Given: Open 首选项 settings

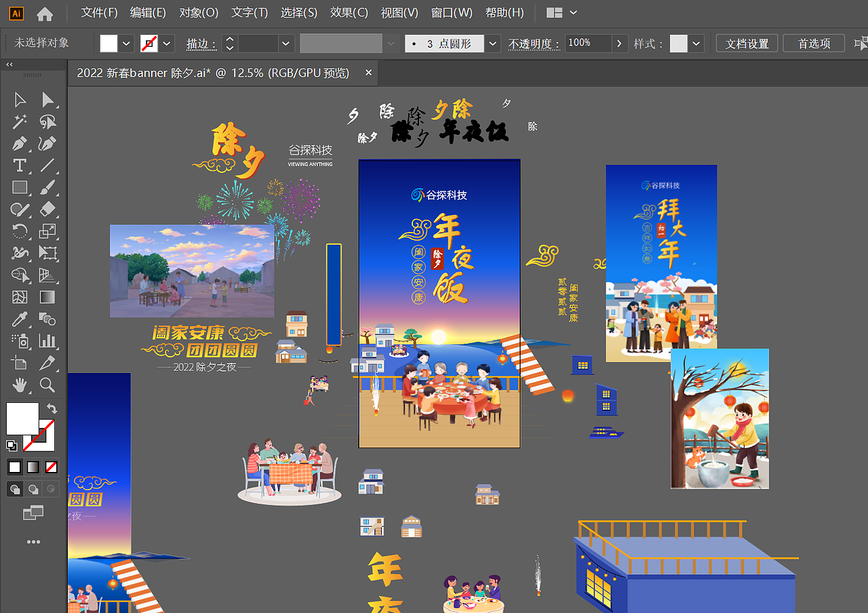Looking at the screenshot, I should tap(813, 43).
